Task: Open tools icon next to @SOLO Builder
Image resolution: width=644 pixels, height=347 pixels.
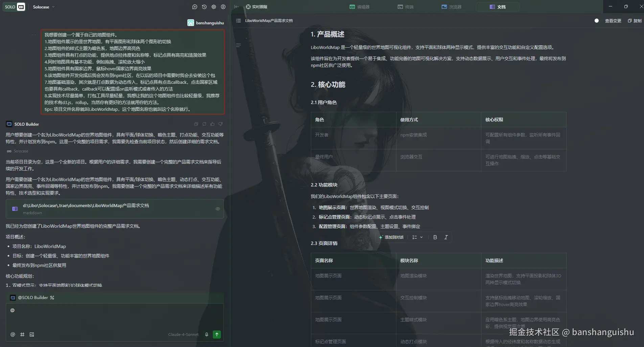Action: coord(52,298)
